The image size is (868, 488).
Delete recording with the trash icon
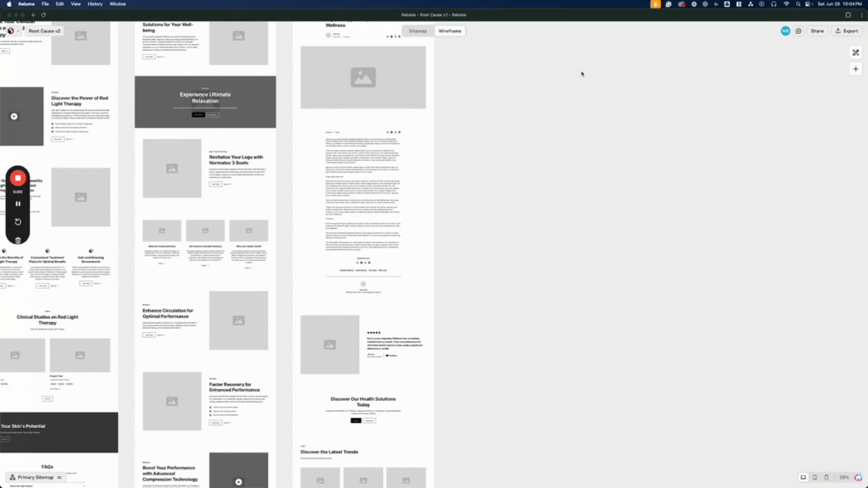(x=18, y=240)
